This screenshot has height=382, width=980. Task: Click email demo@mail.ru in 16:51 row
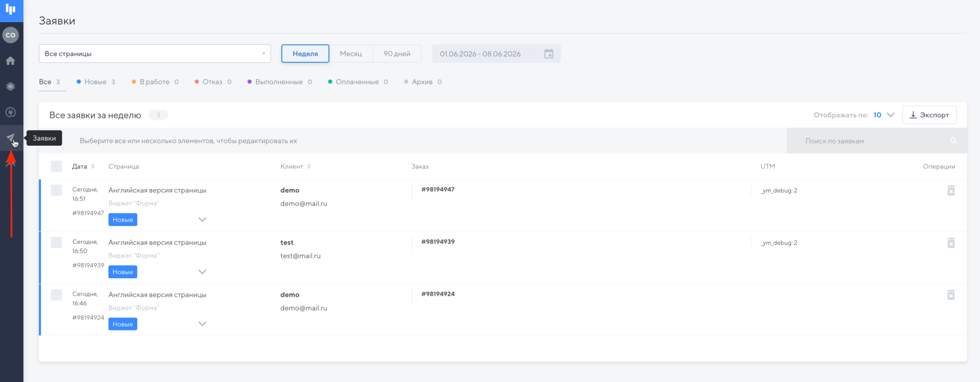[x=303, y=204]
